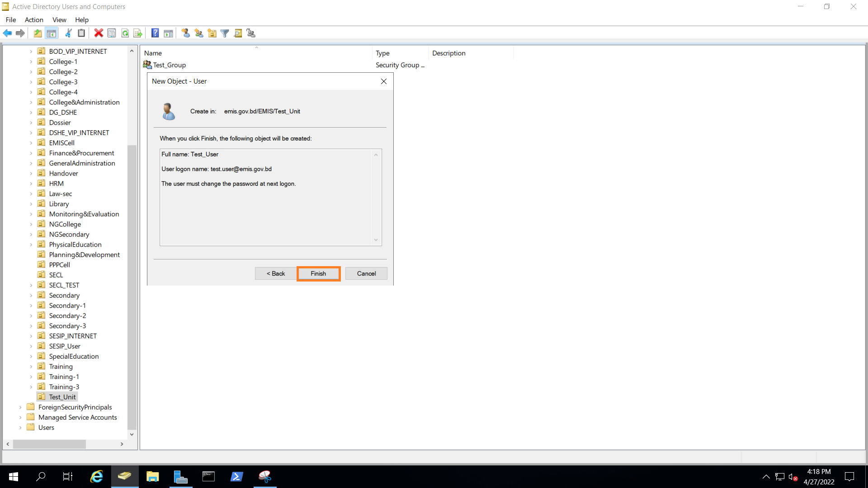Expand the EMISCell tree node
The image size is (868, 488).
[31, 143]
